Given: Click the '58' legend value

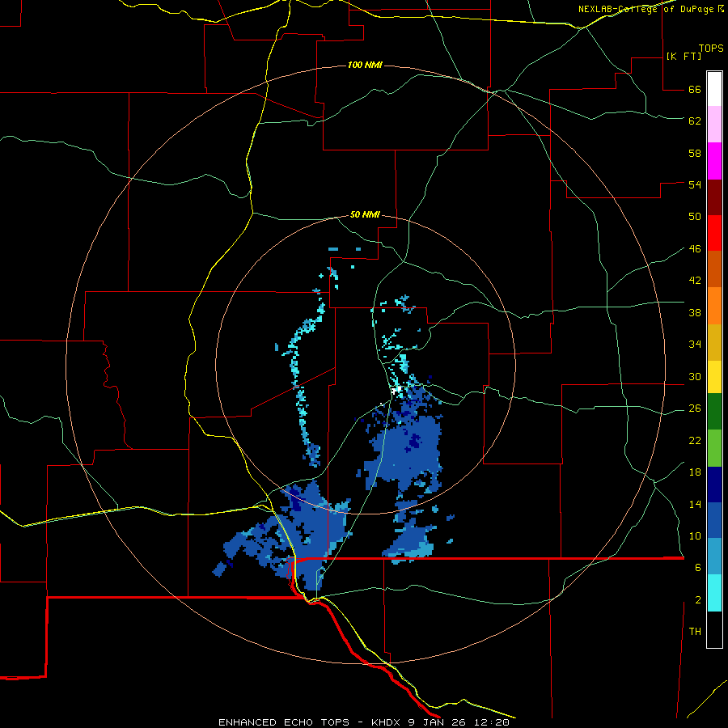Looking at the screenshot, I should 695,153.
